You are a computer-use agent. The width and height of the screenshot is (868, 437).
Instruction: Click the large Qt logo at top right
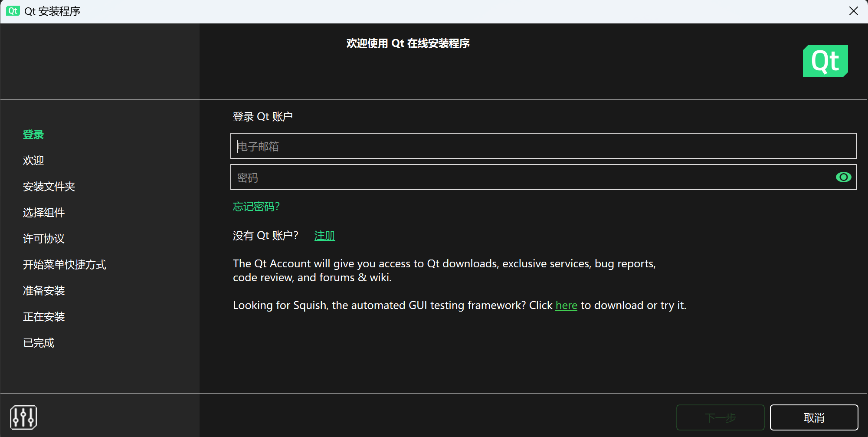tap(825, 61)
